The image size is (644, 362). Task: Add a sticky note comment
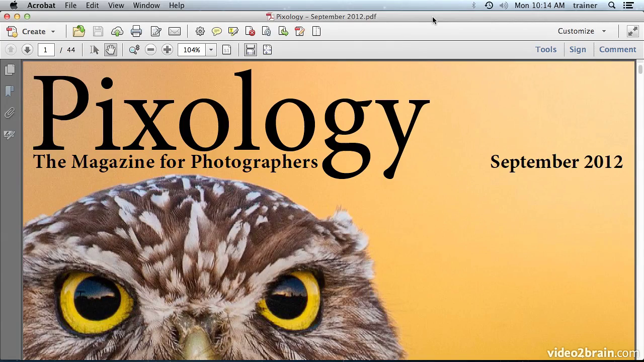click(x=216, y=31)
